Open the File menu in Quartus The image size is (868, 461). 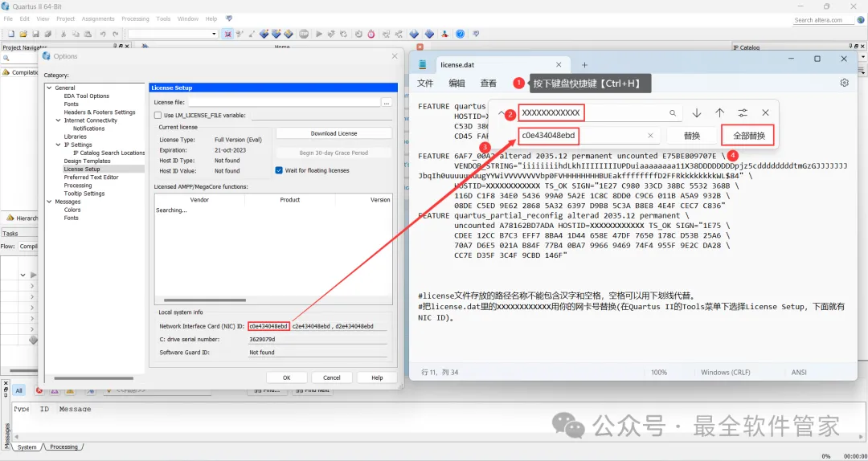click(x=8, y=18)
